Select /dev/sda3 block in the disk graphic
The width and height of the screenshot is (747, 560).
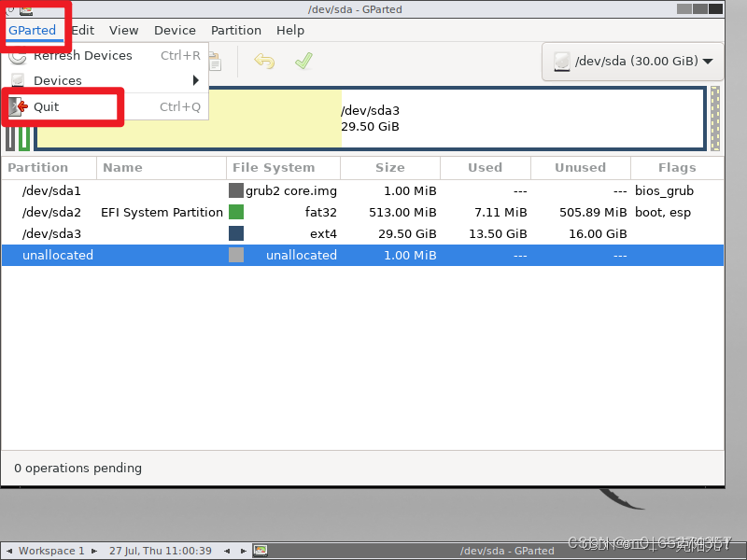370,119
